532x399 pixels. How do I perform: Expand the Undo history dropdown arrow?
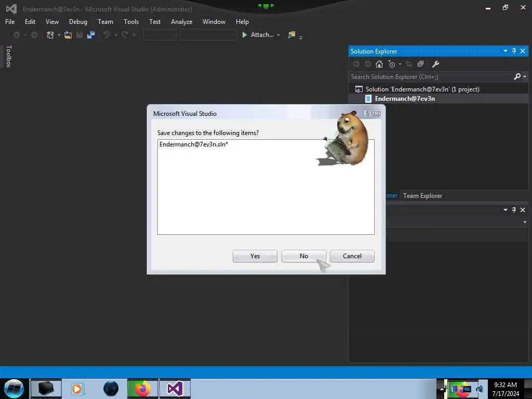tap(115, 35)
